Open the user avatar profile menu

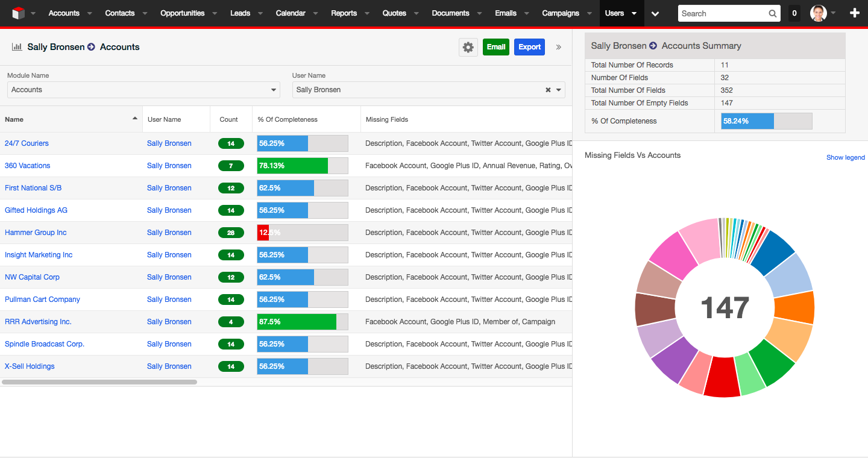(x=819, y=13)
